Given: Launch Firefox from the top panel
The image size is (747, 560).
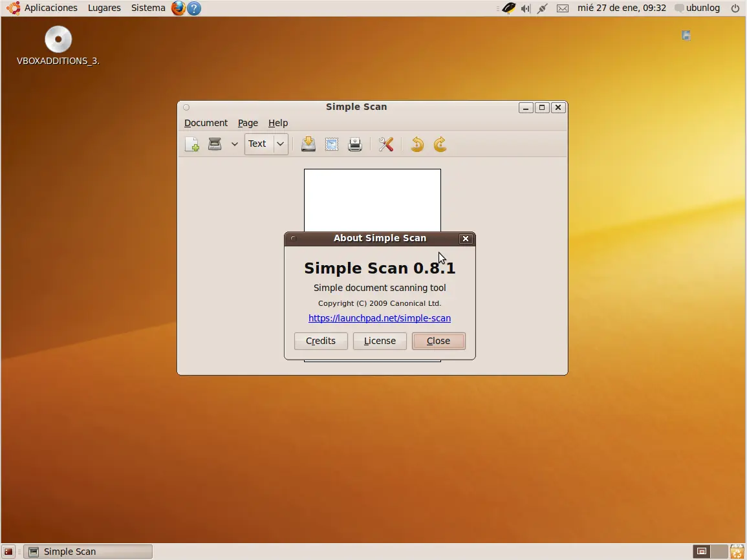Looking at the screenshot, I should (x=178, y=8).
